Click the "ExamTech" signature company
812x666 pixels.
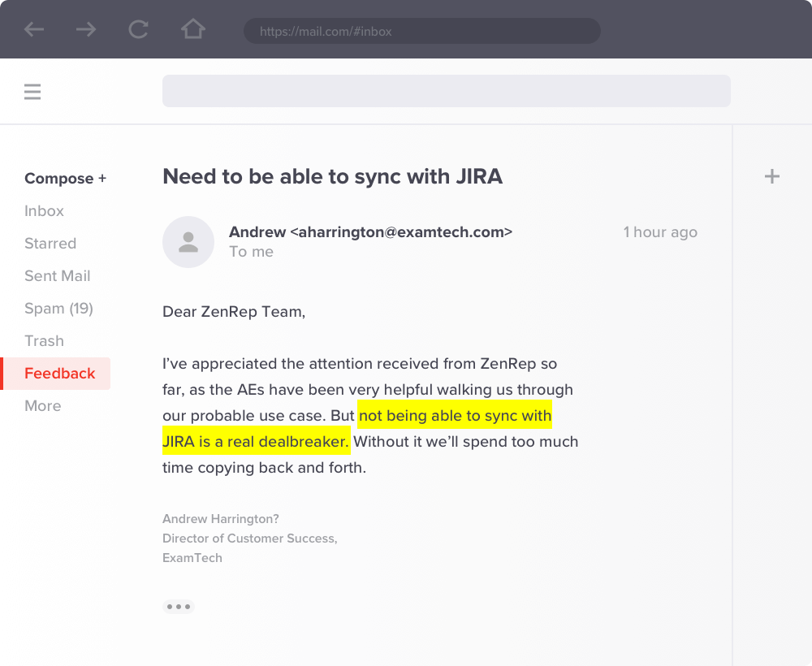[x=192, y=558]
